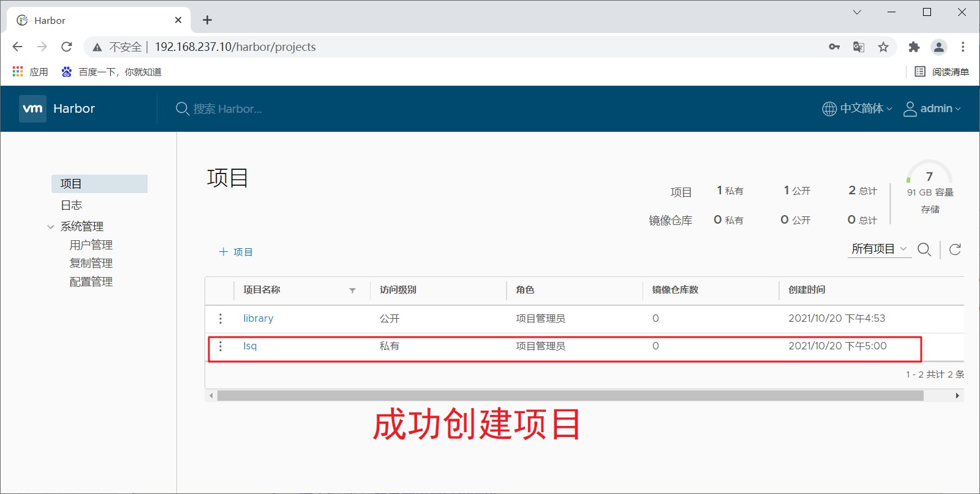Click the horizontal scrollbar thumb
The height and width of the screenshot is (494, 980).
click(x=570, y=396)
